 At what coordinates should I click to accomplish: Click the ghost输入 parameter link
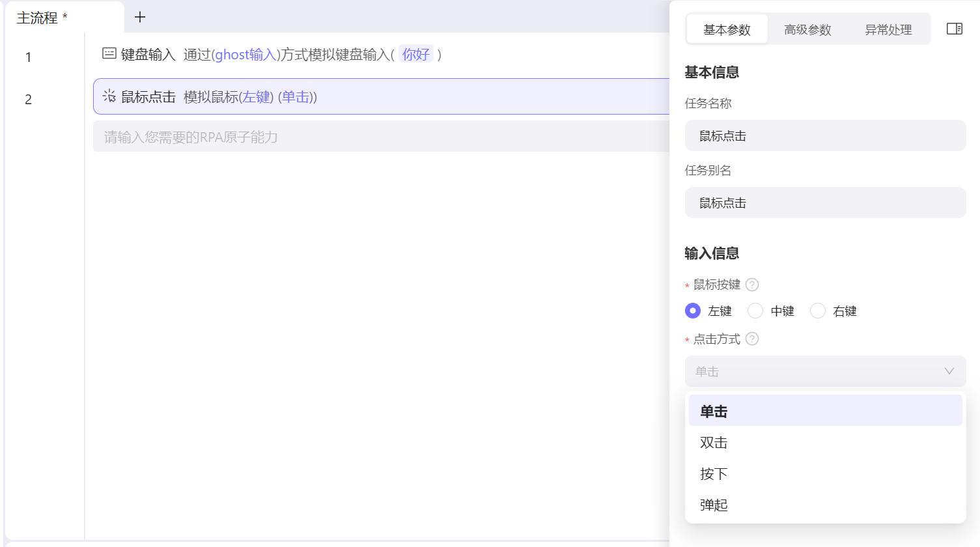(x=245, y=55)
